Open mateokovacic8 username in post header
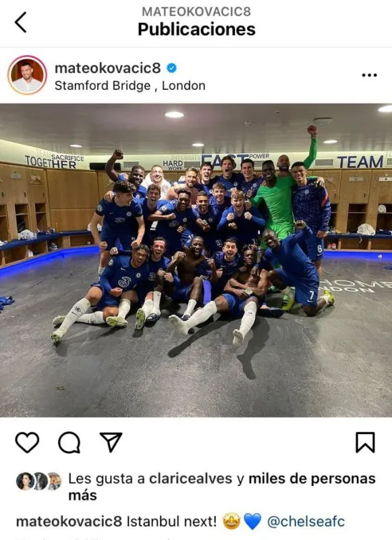The width and height of the screenshot is (392, 540). tap(107, 68)
